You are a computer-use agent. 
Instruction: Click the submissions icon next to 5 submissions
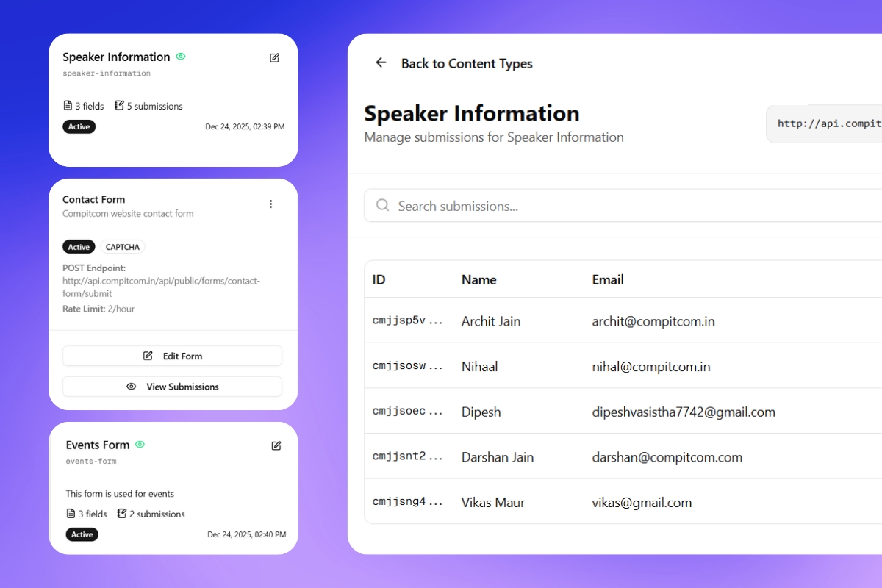point(119,105)
